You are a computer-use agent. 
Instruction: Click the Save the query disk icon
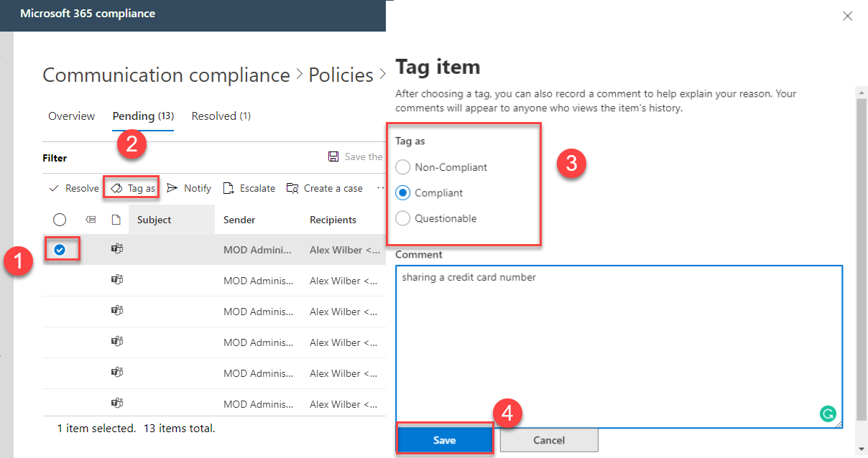point(333,156)
